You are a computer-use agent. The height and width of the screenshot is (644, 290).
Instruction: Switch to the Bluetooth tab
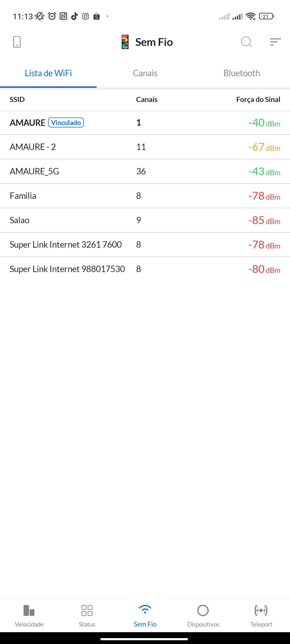point(242,73)
